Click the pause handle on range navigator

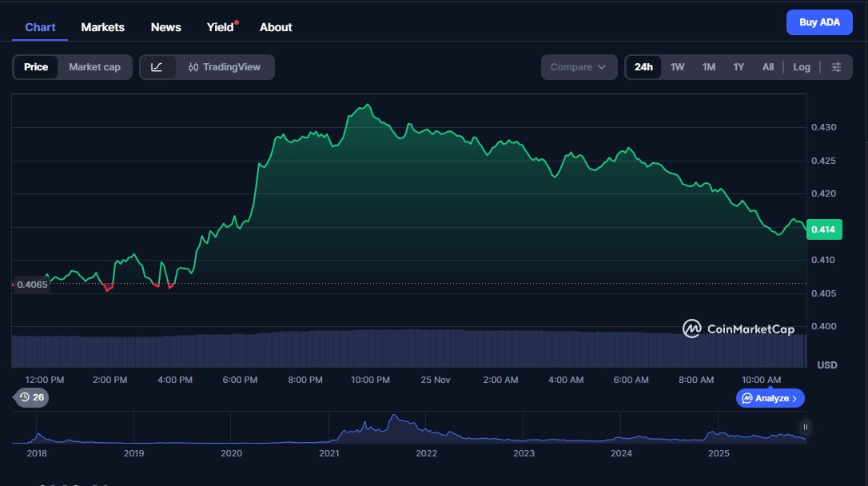806,427
